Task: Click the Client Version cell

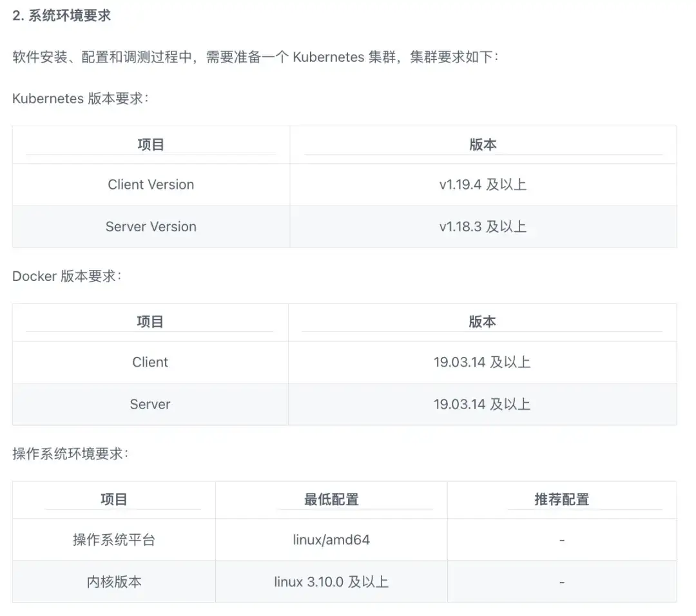Action: tap(151, 185)
